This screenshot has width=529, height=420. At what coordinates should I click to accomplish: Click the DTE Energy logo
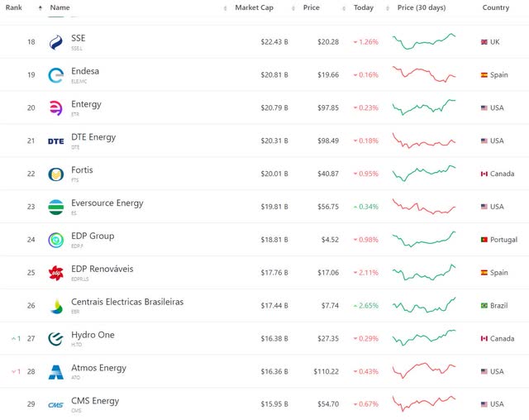click(55, 141)
